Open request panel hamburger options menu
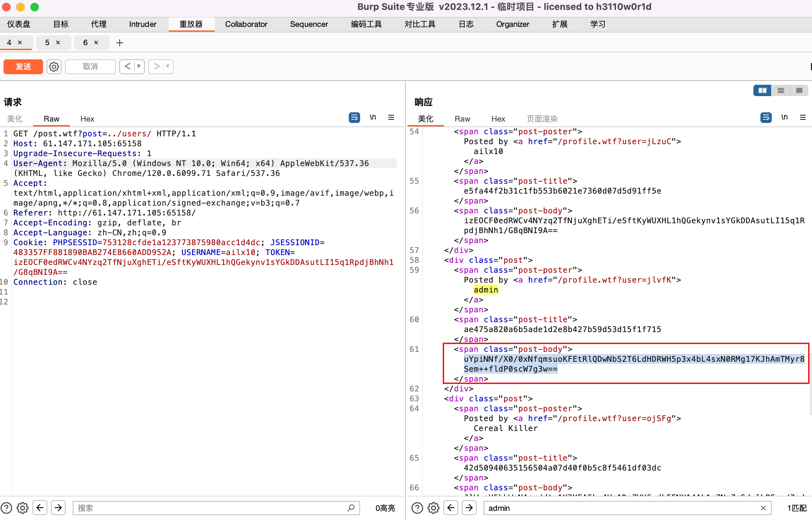 click(x=391, y=117)
